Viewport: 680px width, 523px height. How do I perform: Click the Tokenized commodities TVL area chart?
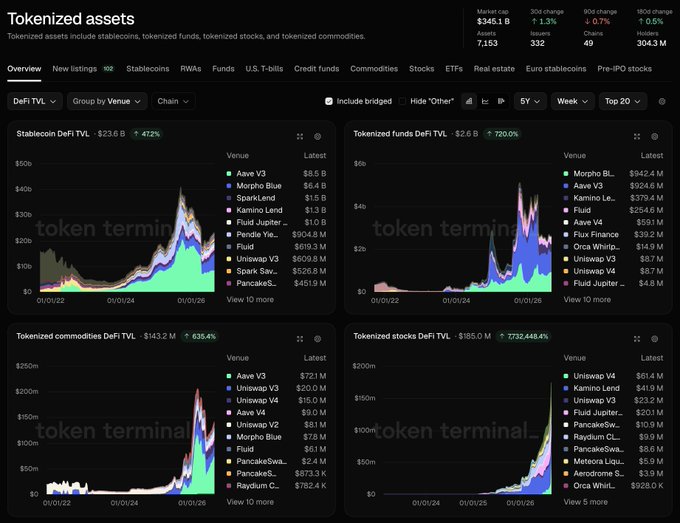pyautogui.click(x=130, y=429)
